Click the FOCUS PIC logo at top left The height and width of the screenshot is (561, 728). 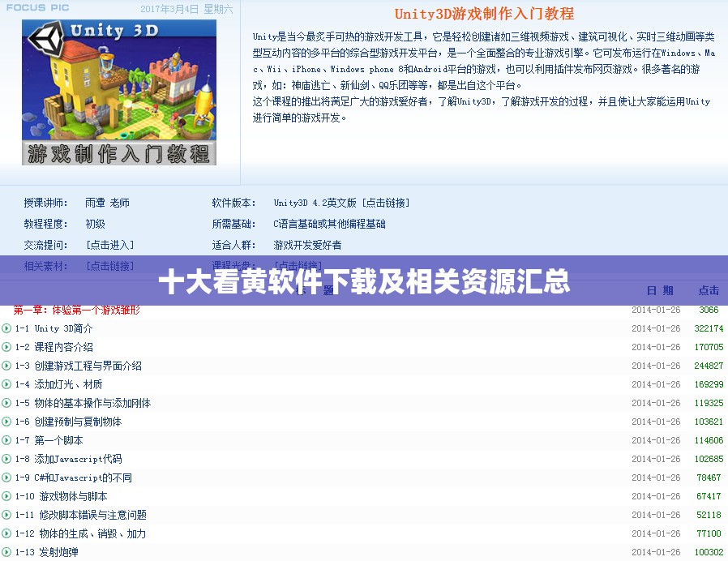click(x=38, y=7)
